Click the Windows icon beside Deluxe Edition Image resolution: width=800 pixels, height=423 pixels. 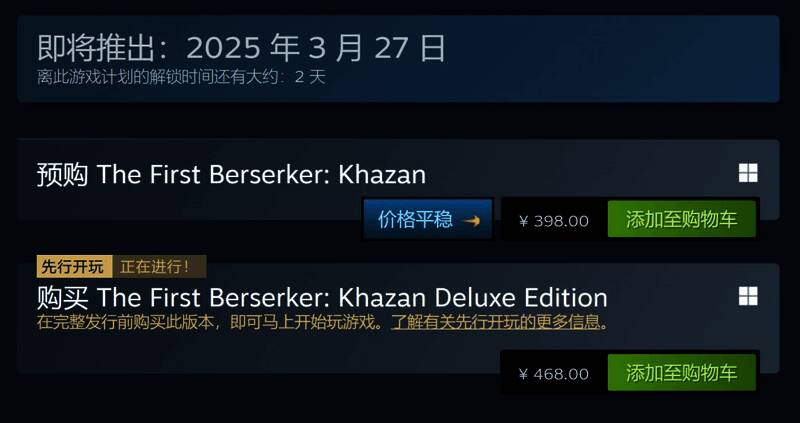pos(748,296)
